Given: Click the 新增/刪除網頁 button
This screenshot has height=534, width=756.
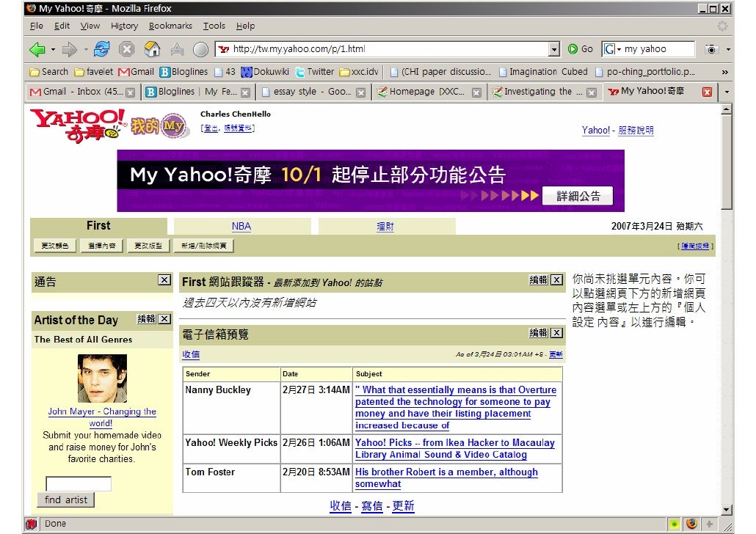Looking at the screenshot, I should (x=204, y=246).
